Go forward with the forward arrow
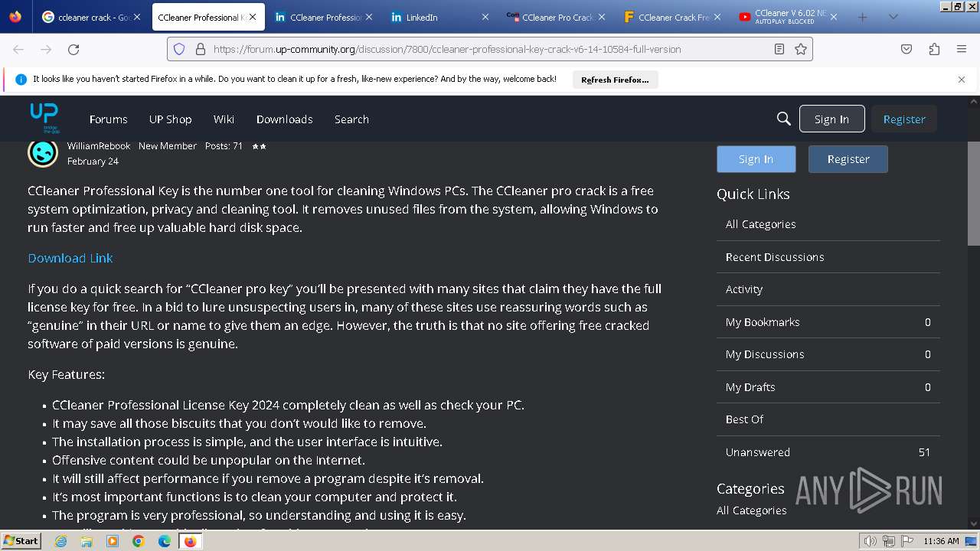Viewport: 980px width, 551px height. point(46,49)
